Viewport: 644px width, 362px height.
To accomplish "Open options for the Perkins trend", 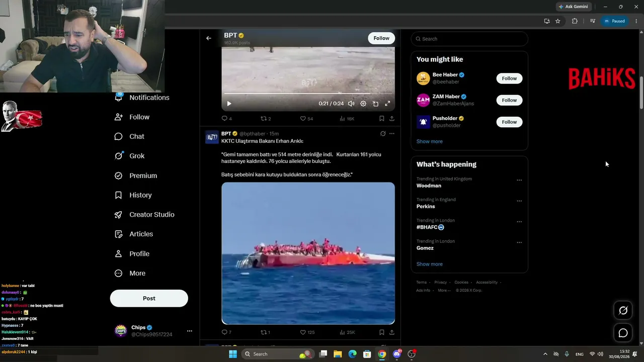I will point(519,201).
